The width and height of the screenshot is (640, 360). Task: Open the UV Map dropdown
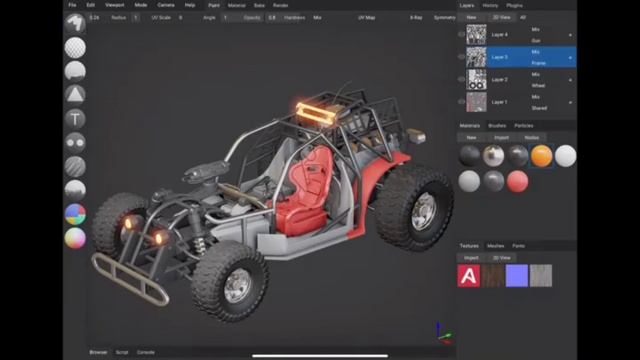[367, 18]
